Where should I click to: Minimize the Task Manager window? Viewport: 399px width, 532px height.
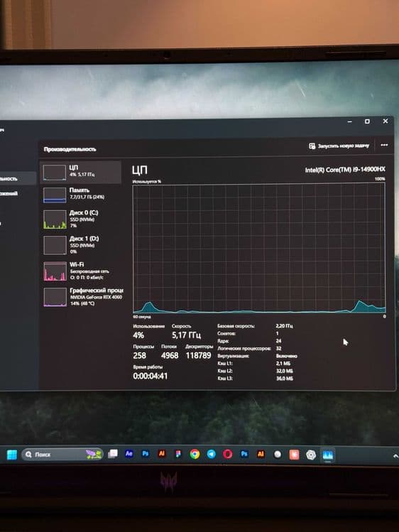[x=350, y=121]
